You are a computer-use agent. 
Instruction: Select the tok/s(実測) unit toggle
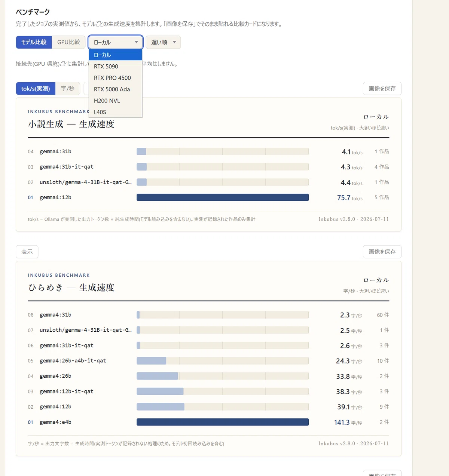[x=36, y=89]
